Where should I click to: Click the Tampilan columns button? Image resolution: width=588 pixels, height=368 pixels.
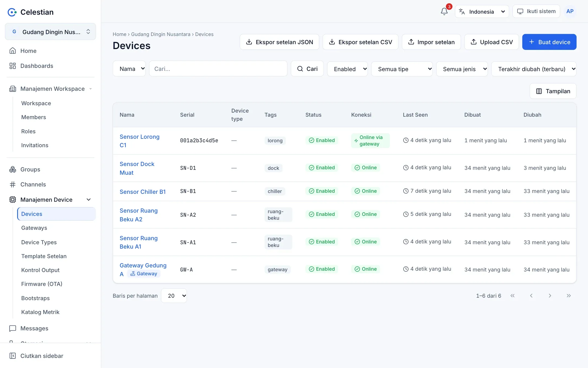pyautogui.click(x=553, y=91)
